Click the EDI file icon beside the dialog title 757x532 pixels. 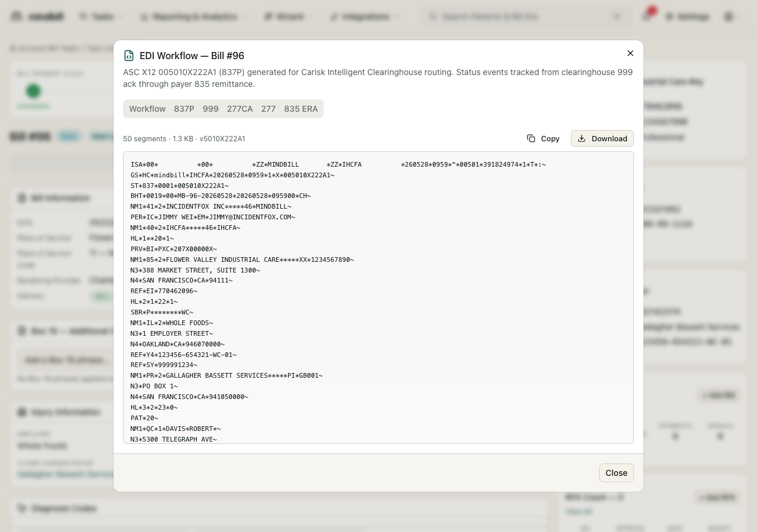click(128, 56)
